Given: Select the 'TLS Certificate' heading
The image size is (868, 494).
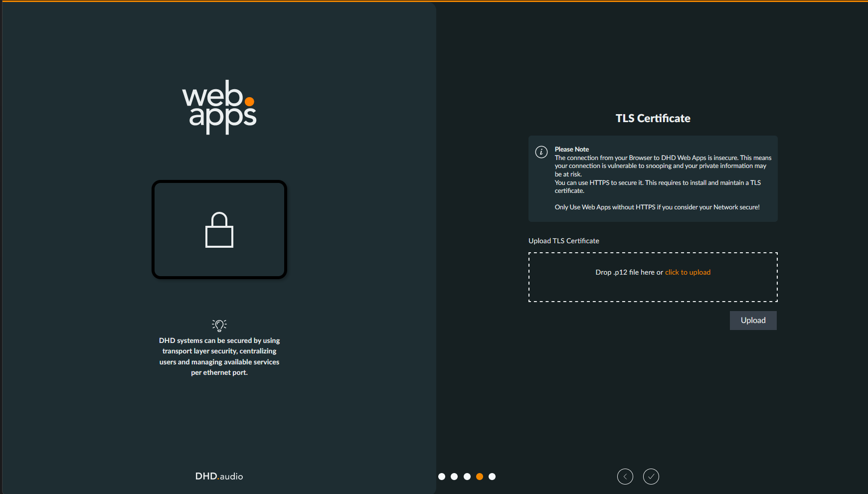Looking at the screenshot, I should pyautogui.click(x=653, y=118).
